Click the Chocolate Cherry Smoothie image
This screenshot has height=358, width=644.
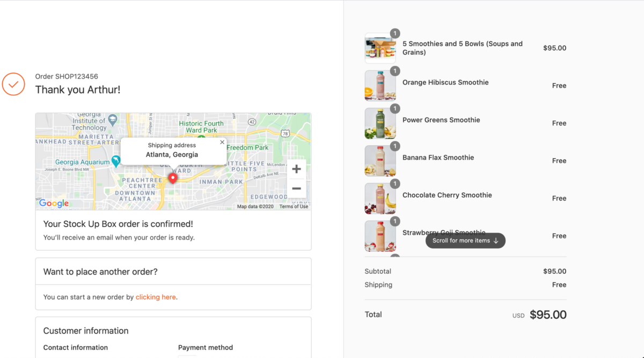pos(380,199)
